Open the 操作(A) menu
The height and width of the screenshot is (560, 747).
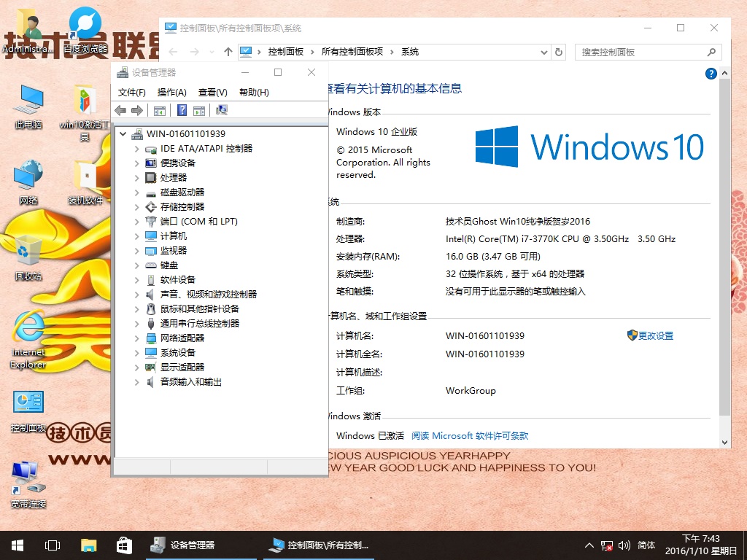(172, 93)
